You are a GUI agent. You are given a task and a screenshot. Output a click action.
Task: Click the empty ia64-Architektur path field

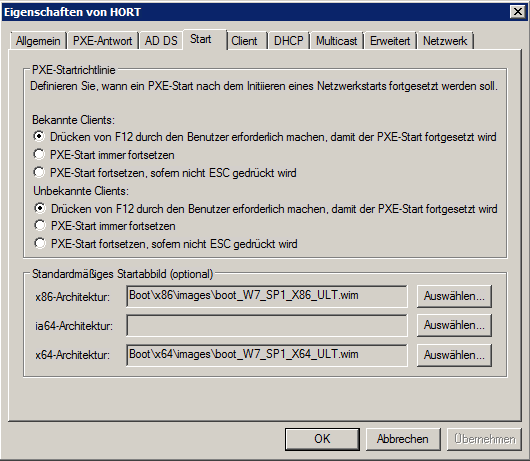pyautogui.click(x=267, y=325)
